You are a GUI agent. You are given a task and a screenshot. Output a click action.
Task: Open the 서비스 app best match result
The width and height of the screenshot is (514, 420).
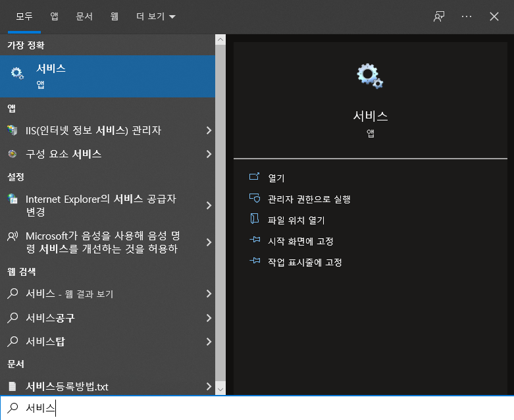107,76
